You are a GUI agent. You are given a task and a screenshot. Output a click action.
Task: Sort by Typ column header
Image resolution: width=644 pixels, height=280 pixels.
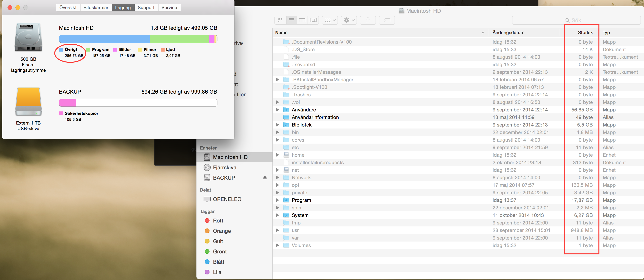click(x=621, y=33)
